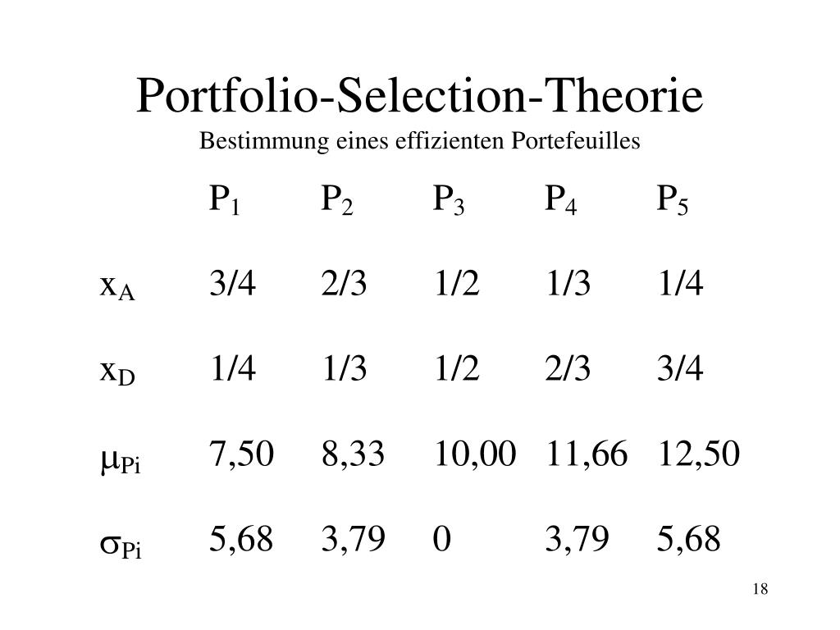Viewport: 840px width, 630px height.
Task: Select the subtitle Bestimmung eines effizienten Portefeuilles
Action: point(419,141)
